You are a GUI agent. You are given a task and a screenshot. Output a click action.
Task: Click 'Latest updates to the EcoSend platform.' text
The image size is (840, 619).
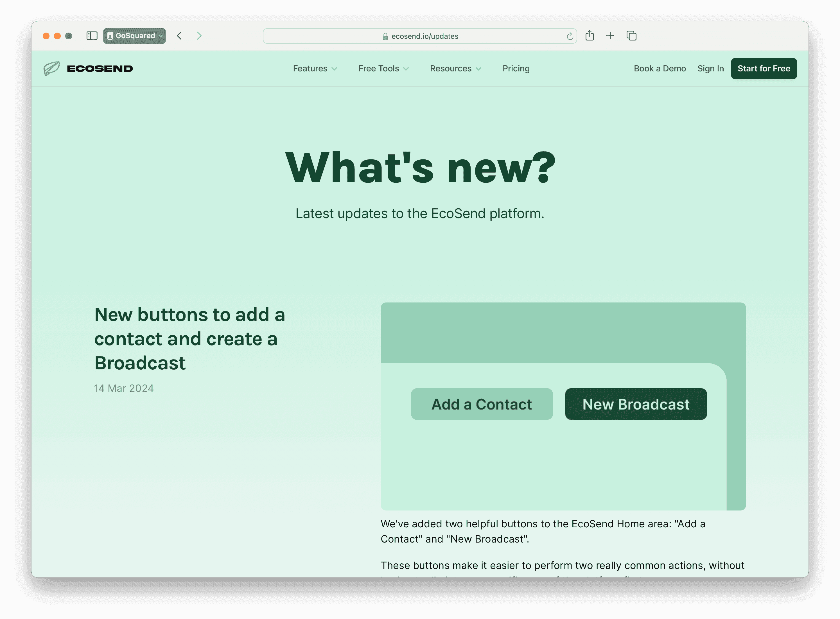[x=420, y=214]
